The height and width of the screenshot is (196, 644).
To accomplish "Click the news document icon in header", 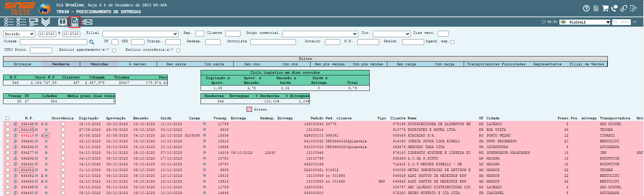I will pyautogui.click(x=596, y=8).
